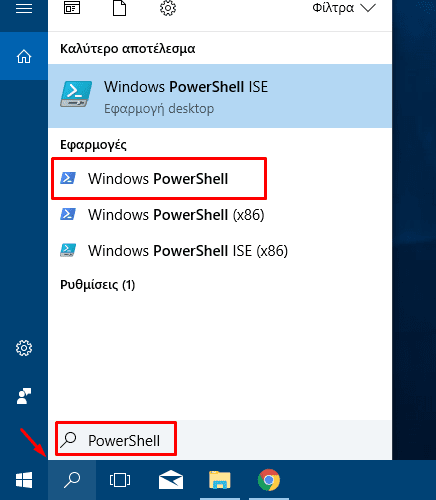This screenshot has width=436, height=500.
Task: Open the Settings gear in the left sidebar
Action: (x=24, y=348)
